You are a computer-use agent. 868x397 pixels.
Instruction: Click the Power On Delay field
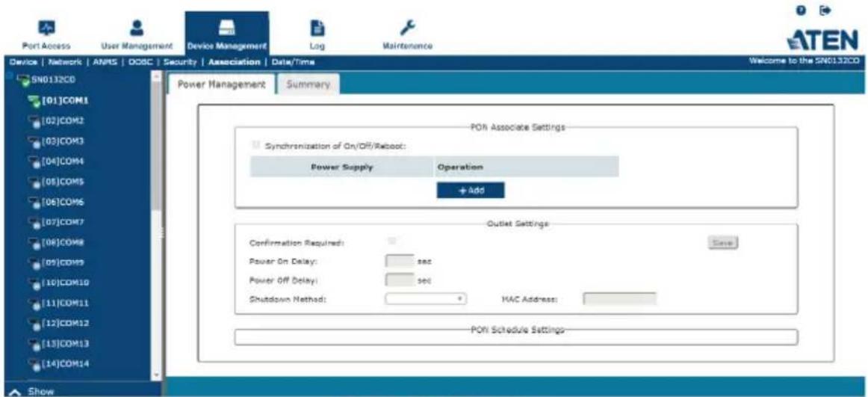point(399,260)
